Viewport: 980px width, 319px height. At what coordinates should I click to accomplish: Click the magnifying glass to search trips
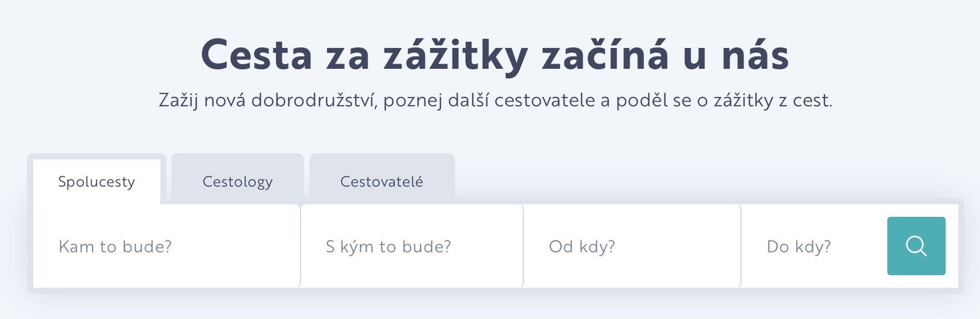click(915, 246)
